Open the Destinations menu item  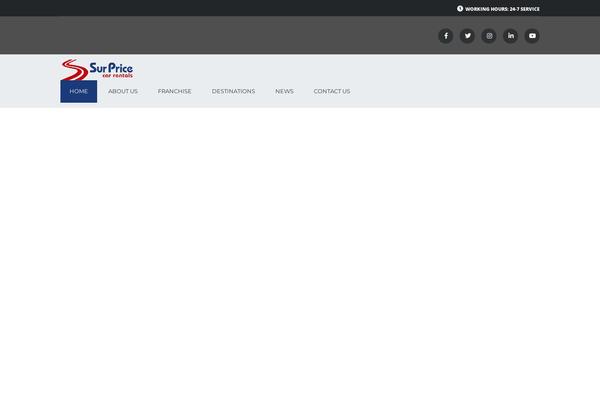(x=233, y=91)
